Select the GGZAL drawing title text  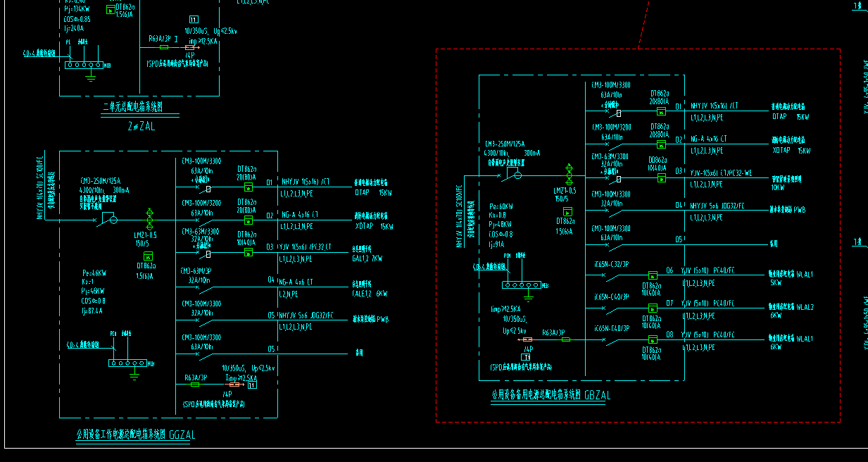pyautogui.click(x=136, y=435)
